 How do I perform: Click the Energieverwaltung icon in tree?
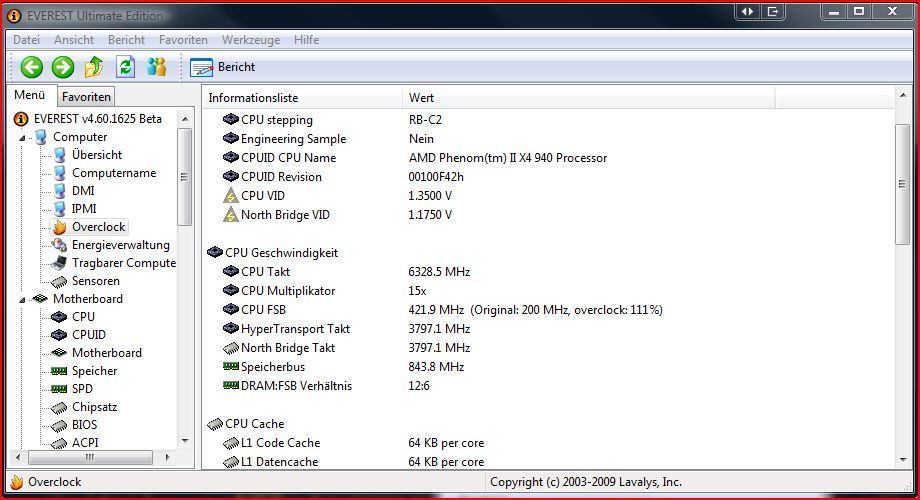point(59,245)
